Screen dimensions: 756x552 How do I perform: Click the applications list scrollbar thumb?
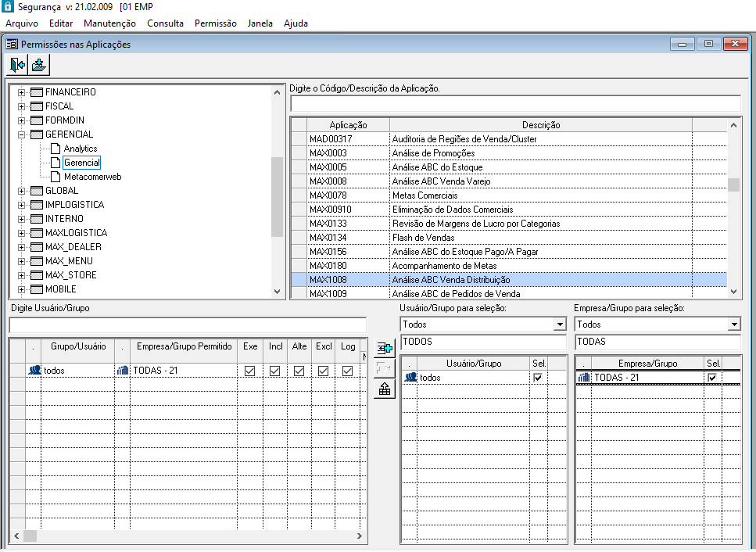point(733,185)
